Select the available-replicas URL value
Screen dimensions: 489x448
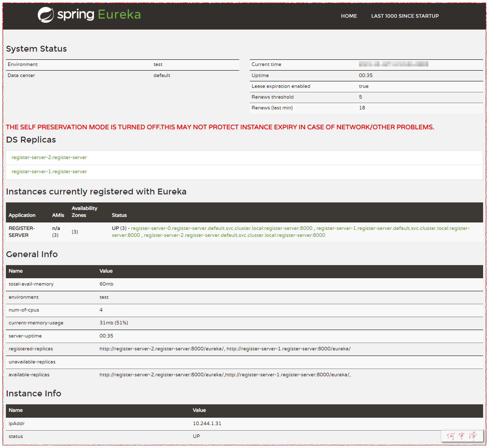[x=225, y=375]
